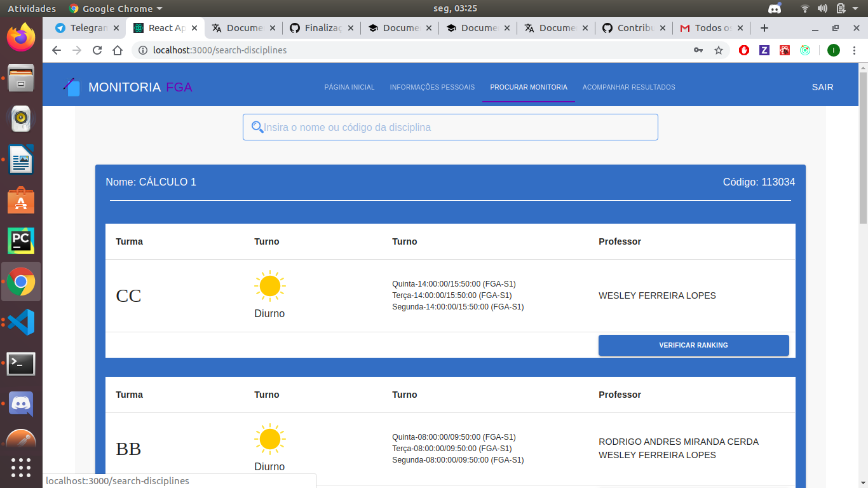
Task: Open Página Inicial nav item
Action: (x=349, y=87)
